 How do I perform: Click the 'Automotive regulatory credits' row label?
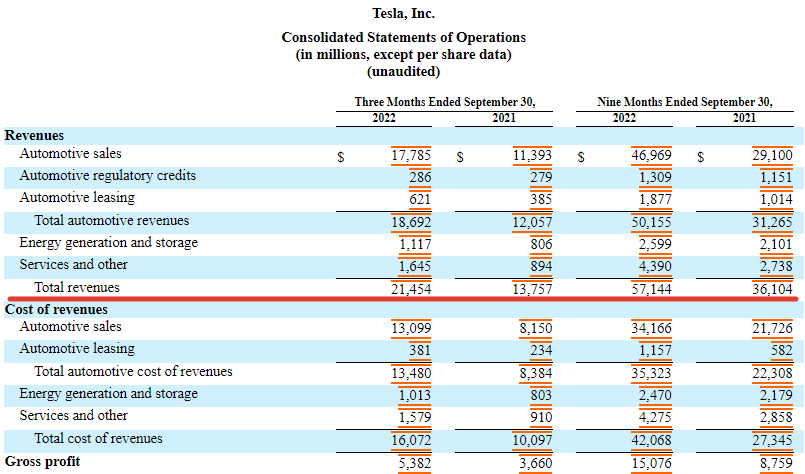tap(107, 176)
